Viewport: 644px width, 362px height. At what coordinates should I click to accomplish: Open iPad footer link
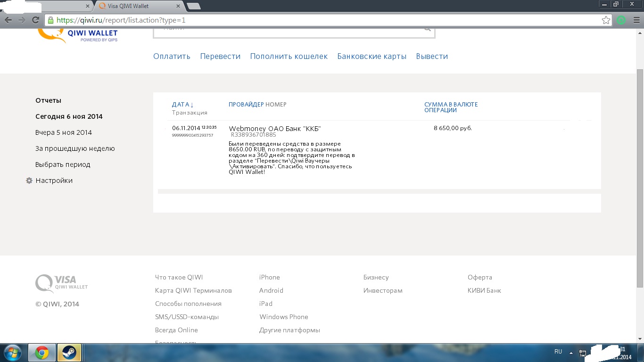[266, 304]
